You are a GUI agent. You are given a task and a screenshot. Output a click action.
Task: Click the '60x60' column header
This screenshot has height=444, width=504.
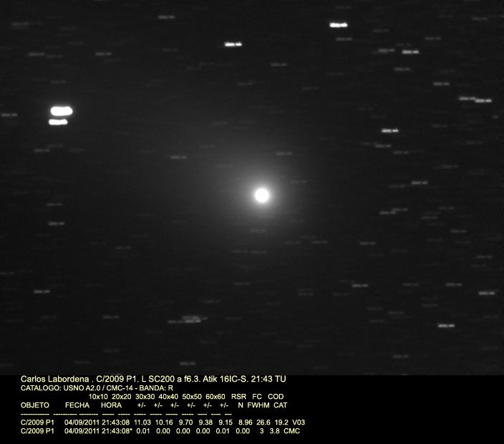pos(215,397)
